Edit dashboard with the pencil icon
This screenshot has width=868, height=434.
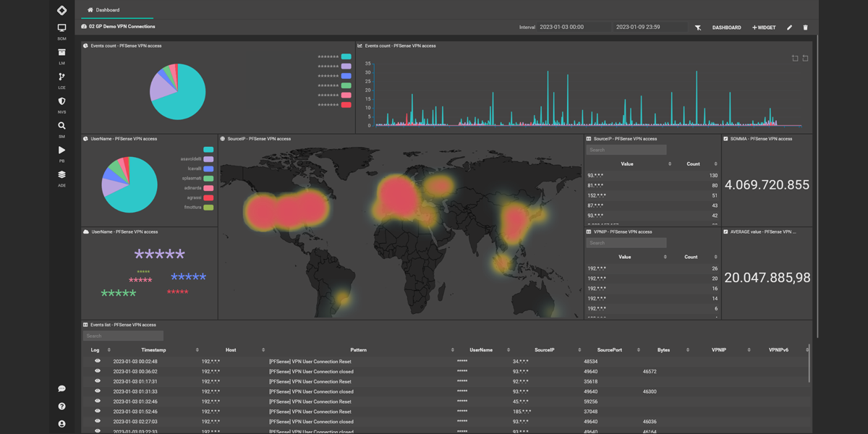coord(789,27)
